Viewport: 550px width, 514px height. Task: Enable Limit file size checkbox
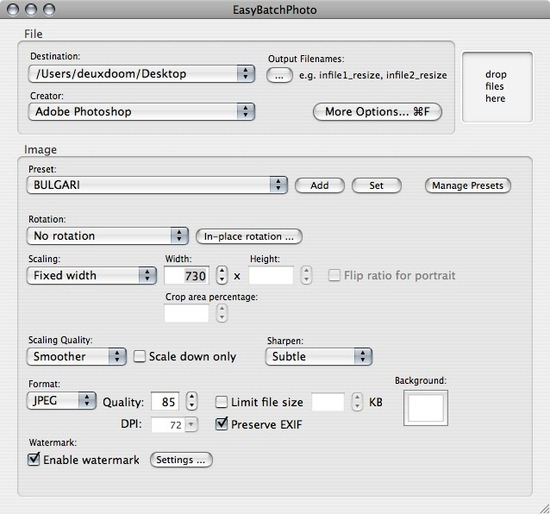(221, 402)
